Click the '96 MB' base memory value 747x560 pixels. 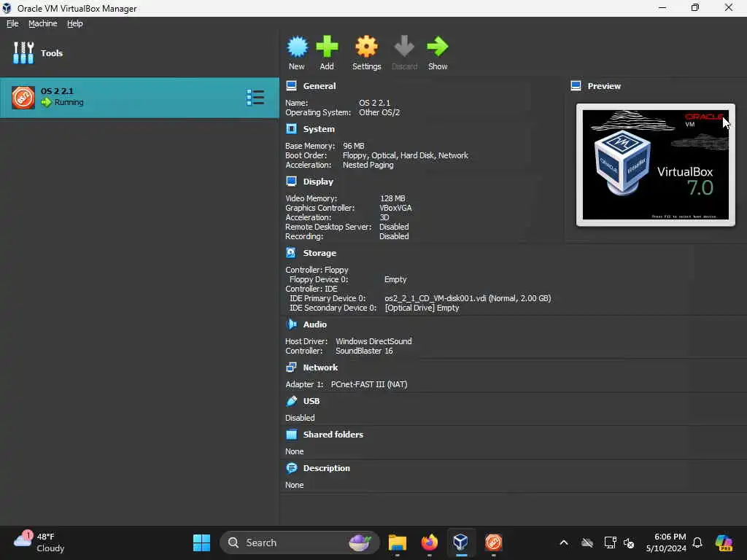coord(354,146)
